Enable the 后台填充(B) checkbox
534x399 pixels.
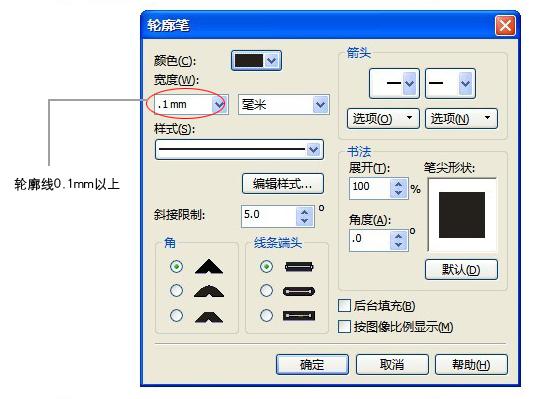click(344, 305)
